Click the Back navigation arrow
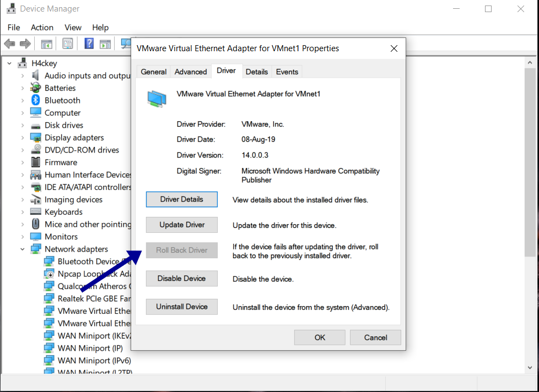 9,43
